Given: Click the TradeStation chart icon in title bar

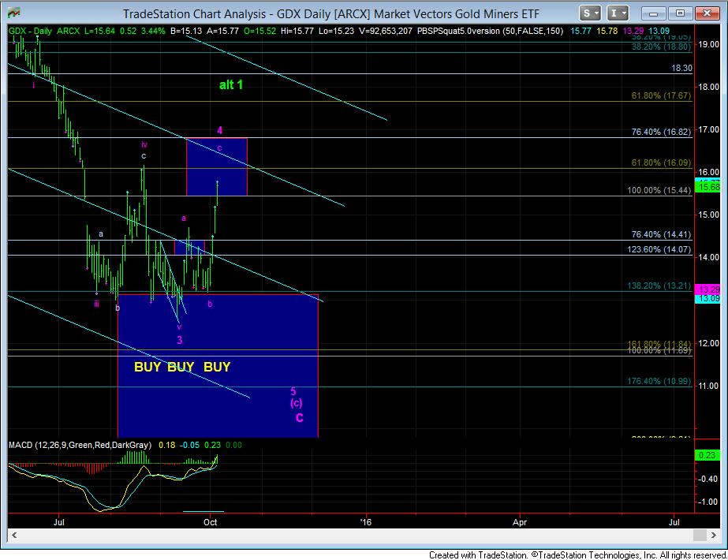Looking at the screenshot, I should (x=14, y=13).
